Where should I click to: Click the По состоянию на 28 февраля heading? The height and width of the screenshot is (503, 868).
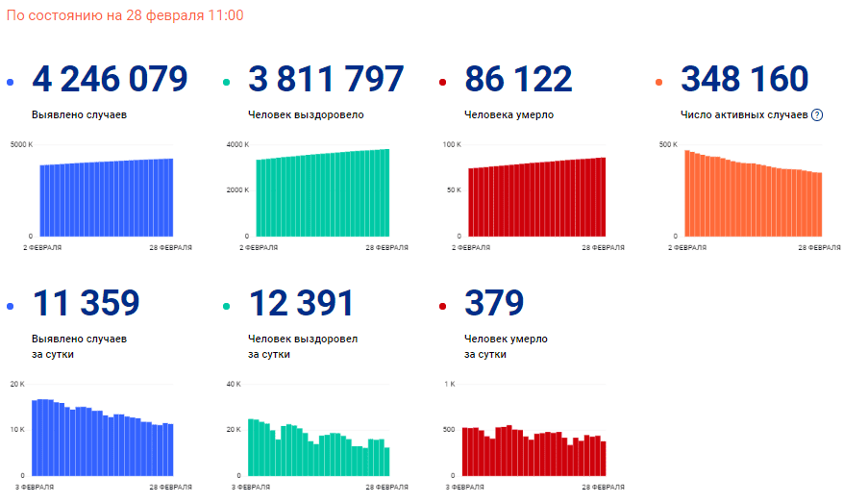click(125, 16)
